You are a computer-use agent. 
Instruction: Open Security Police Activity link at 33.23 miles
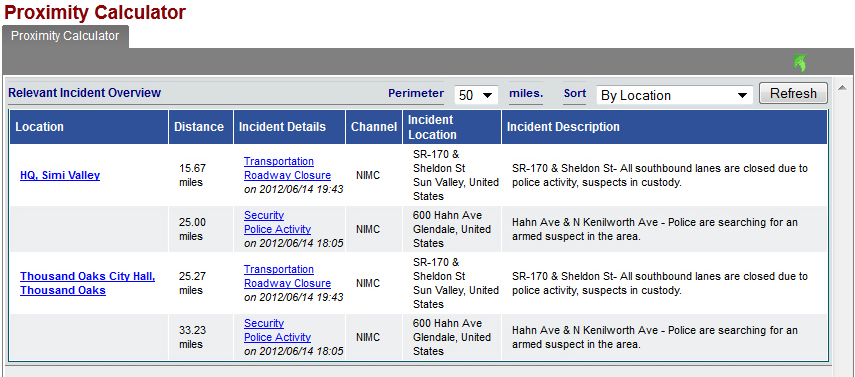point(278,330)
